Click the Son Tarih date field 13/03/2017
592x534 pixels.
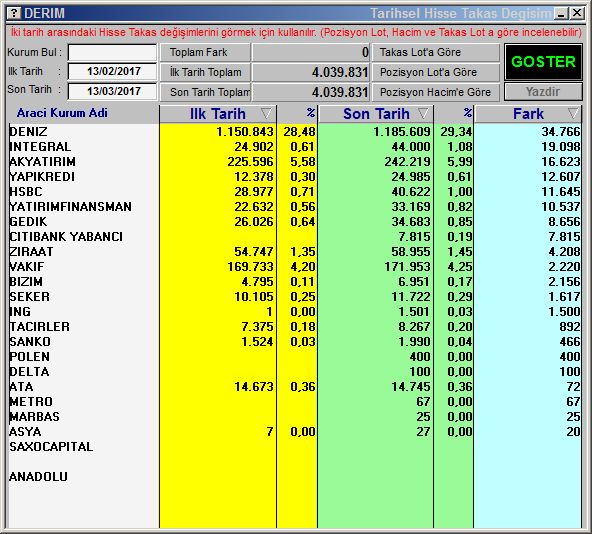click(x=113, y=91)
